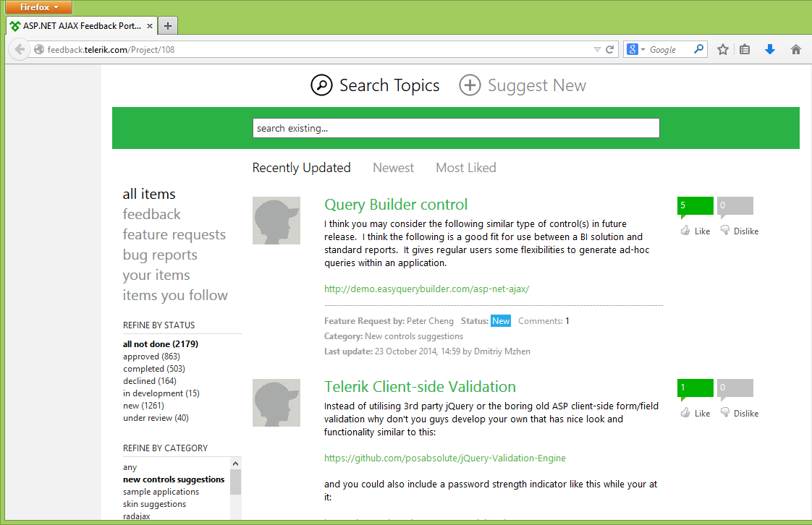Click the Search Topics magnifier icon
Viewport: 812px width, 525px height.
[x=321, y=85]
